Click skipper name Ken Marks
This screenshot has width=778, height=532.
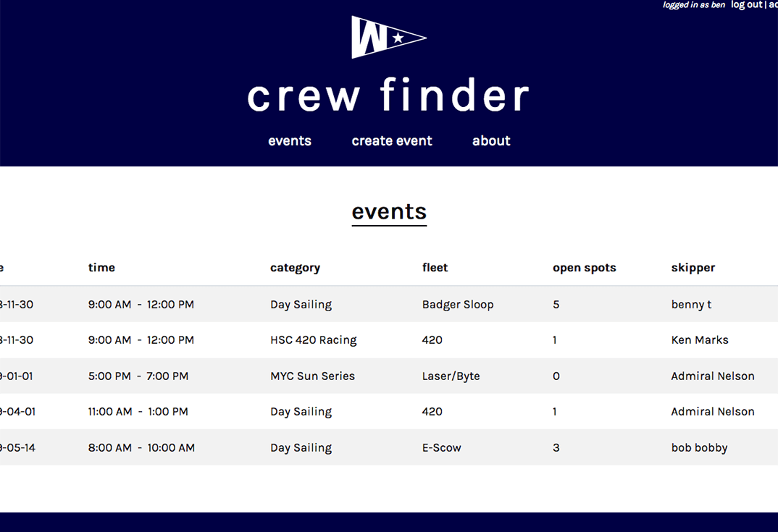tap(700, 339)
